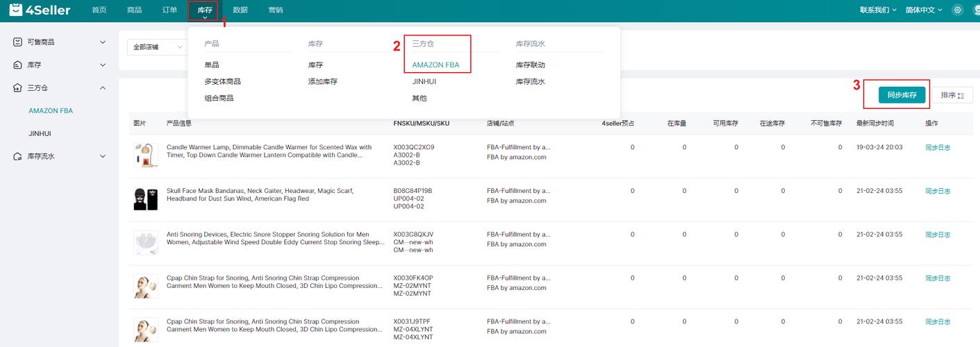The height and width of the screenshot is (347, 980).
Task: Open the Candle Warmer Lamp product thumbnail
Action: tap(146, 155)
